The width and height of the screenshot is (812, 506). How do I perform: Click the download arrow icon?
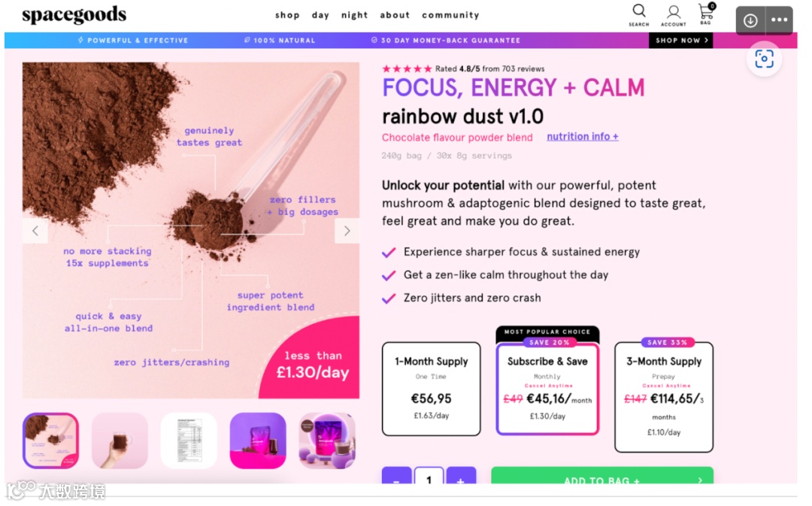tap(750, 21)
